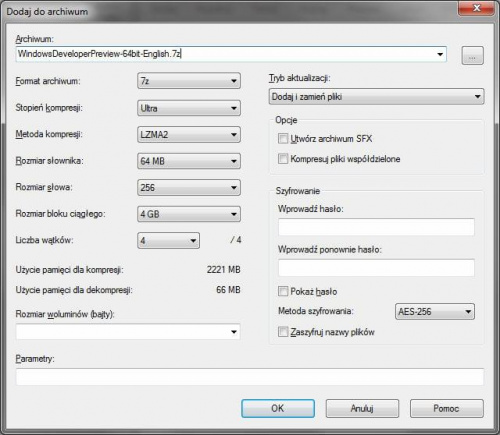
Task: Focus the Wprowadź hasło password field
Action: pos(376,227)
